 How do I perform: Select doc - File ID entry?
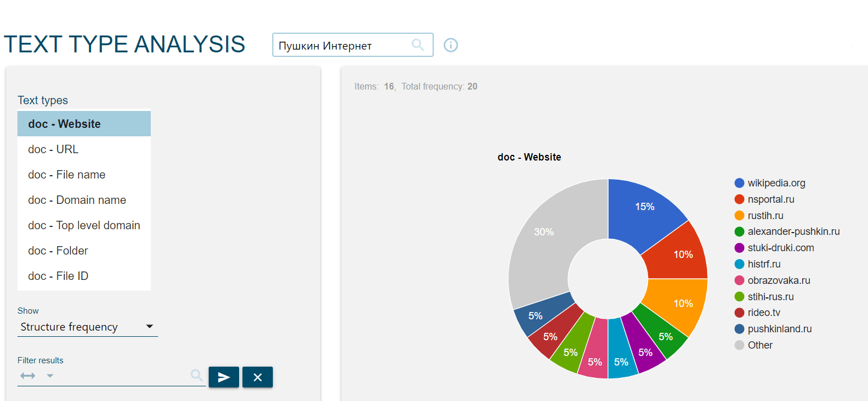[84, 276]
